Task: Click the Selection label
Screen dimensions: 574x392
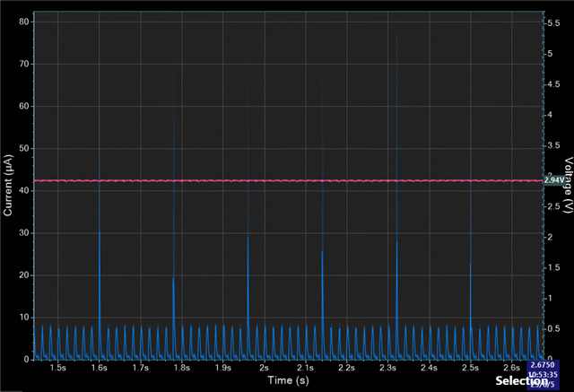Action: click(x=522, y=380)
